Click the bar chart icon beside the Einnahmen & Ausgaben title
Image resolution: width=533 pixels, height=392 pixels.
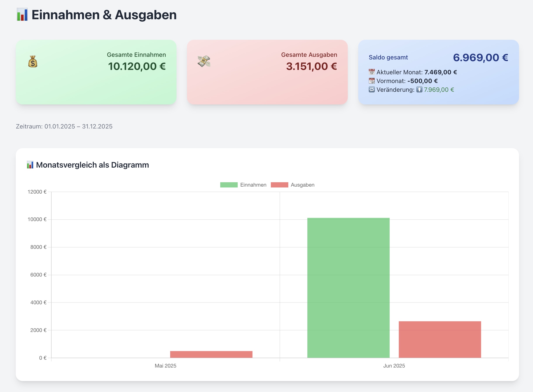coord(22,15)
